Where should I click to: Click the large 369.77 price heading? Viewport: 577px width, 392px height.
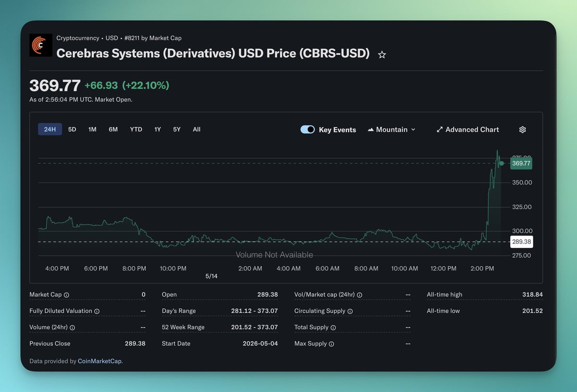pos(55,86)
